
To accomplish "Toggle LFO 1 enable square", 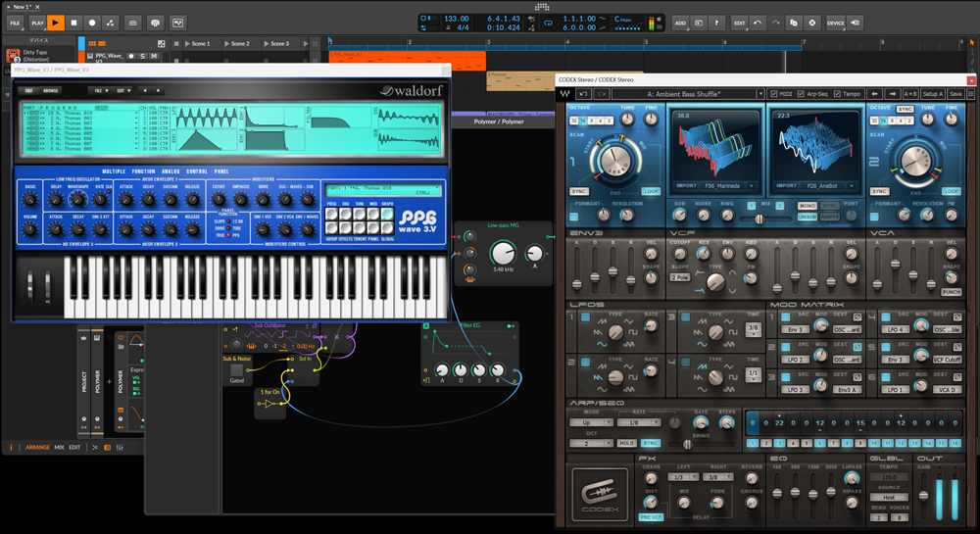I will coord(586,317).
